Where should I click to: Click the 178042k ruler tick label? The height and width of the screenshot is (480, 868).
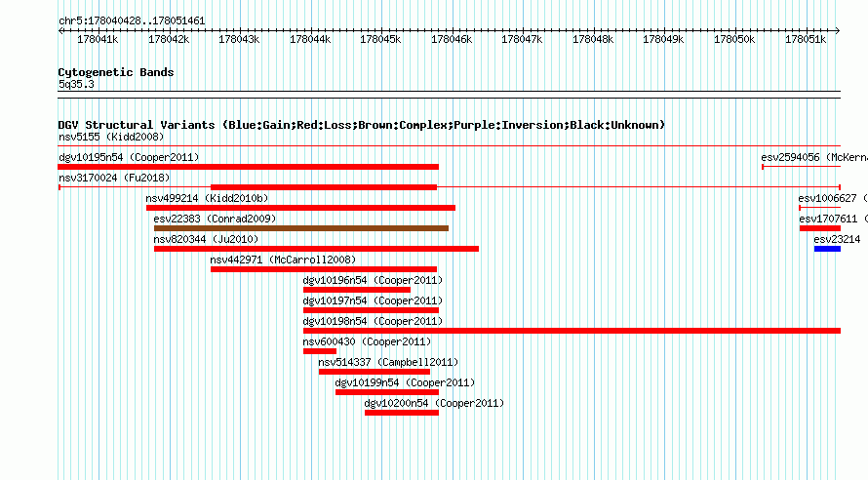169,39
